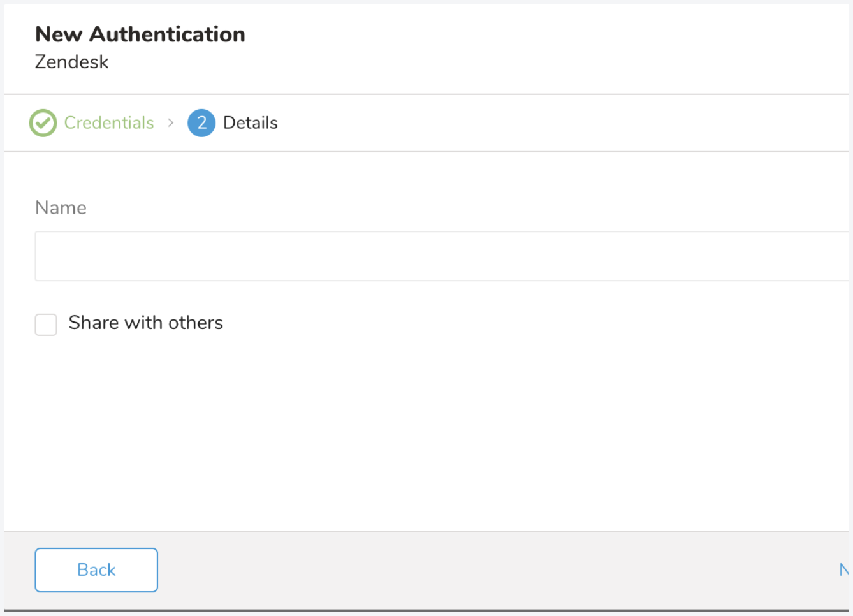Click blank header space right of the title
The image size is (853, 616).
542,45
